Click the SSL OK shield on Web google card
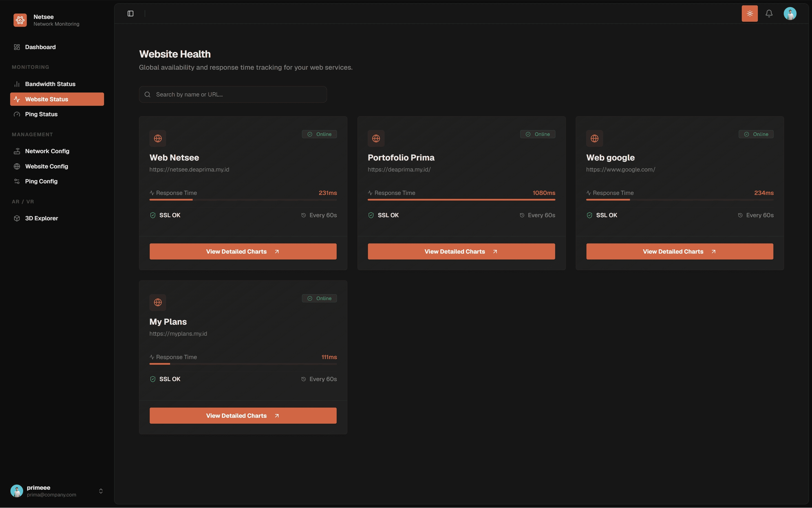Image resolution: width=812 pixels, height=508 pixels. click(x=589, y=215)
